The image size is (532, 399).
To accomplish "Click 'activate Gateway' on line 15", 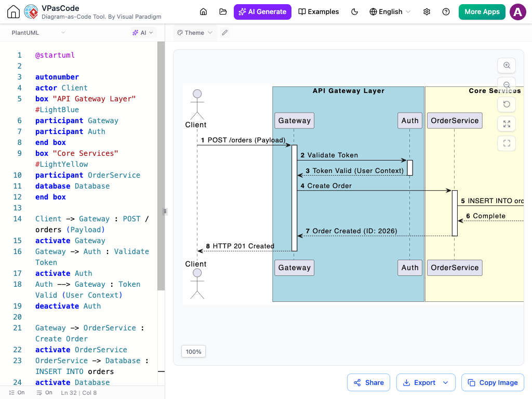I will (70, 241).
